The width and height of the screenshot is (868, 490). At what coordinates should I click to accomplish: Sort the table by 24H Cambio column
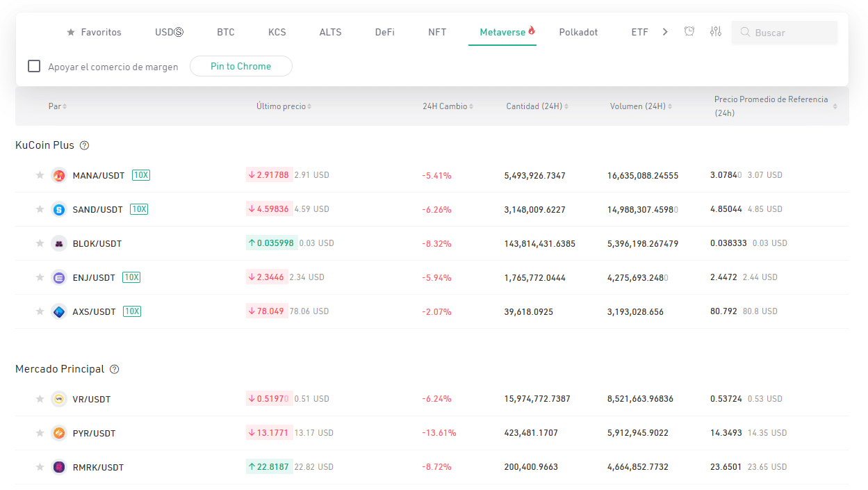pos(448,106)
